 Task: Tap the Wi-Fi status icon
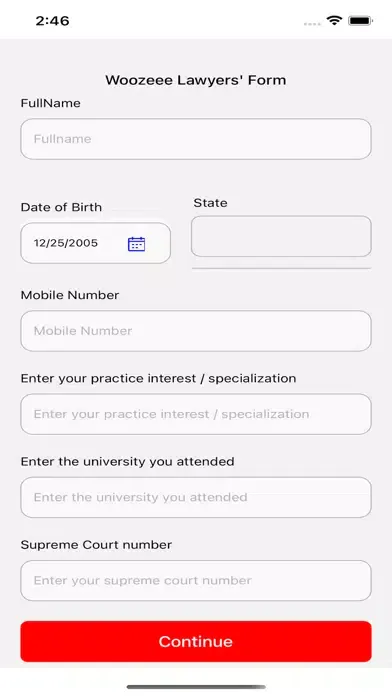333,20
